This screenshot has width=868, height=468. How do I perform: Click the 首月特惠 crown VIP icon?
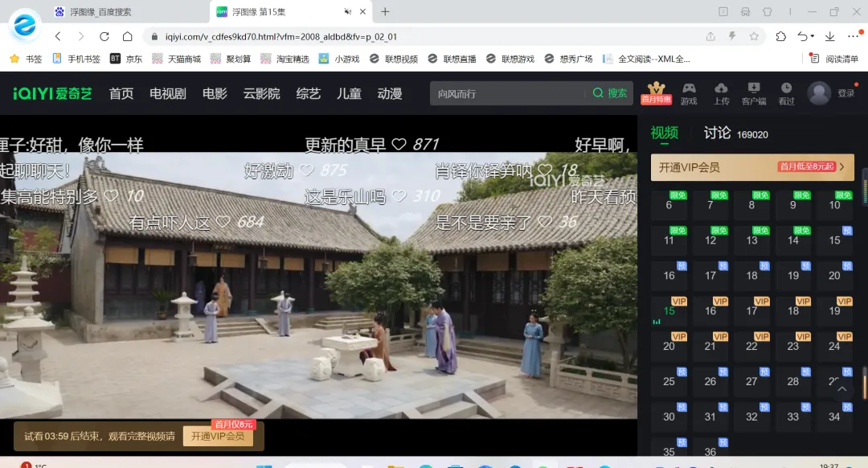[656, 93]
